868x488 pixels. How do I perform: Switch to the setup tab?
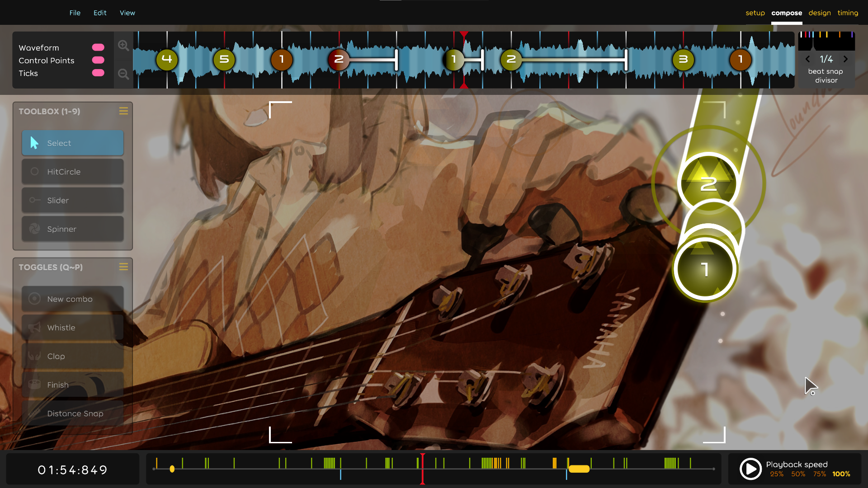[755, 13]
